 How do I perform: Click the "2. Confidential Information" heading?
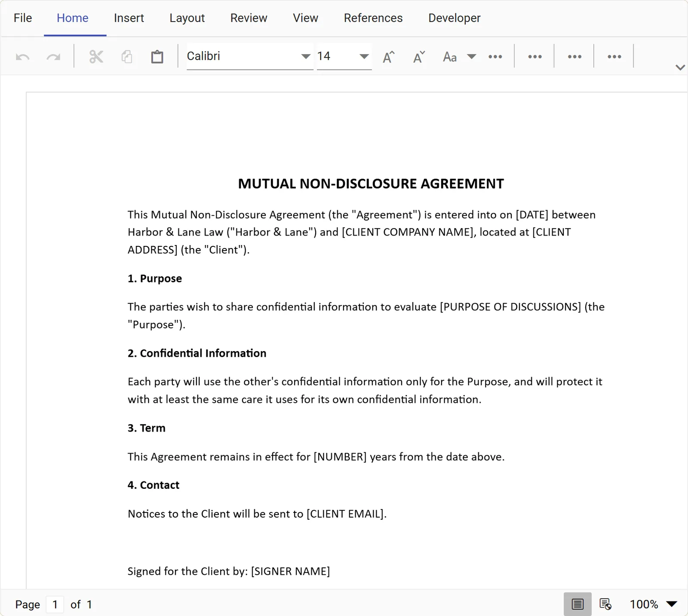pyautogui.click(x=197, y=353)
